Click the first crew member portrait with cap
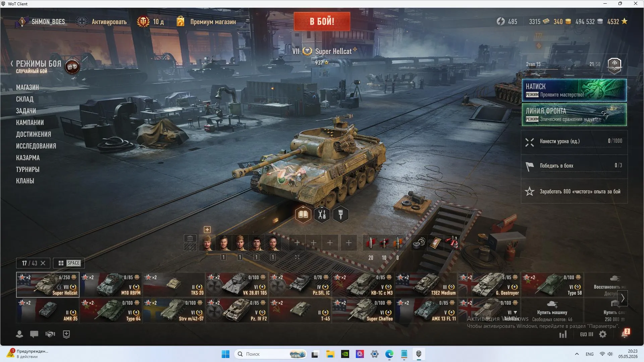644x362 pixels. tap(207, 243)
